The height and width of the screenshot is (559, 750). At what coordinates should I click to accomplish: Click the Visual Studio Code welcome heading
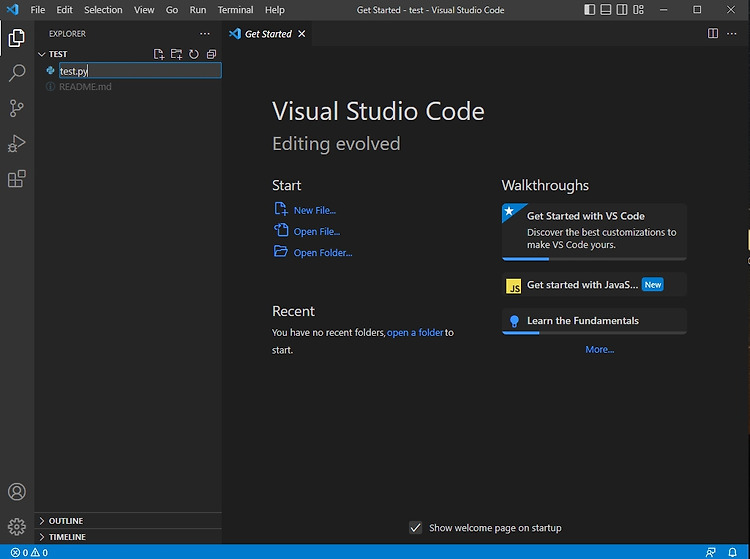378,111
